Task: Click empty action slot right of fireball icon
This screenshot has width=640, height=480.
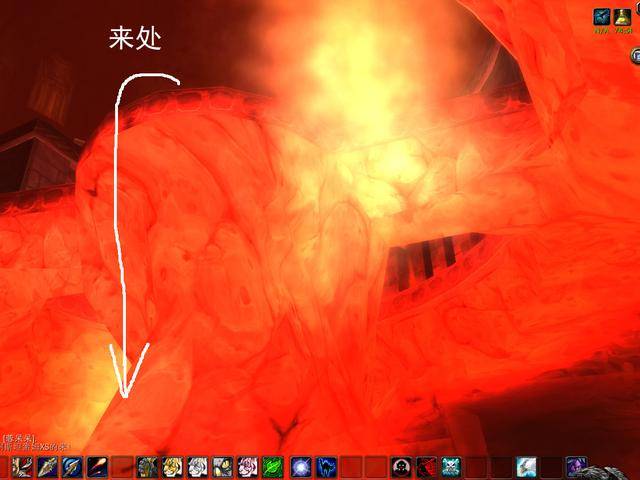Action: point(122,467)
